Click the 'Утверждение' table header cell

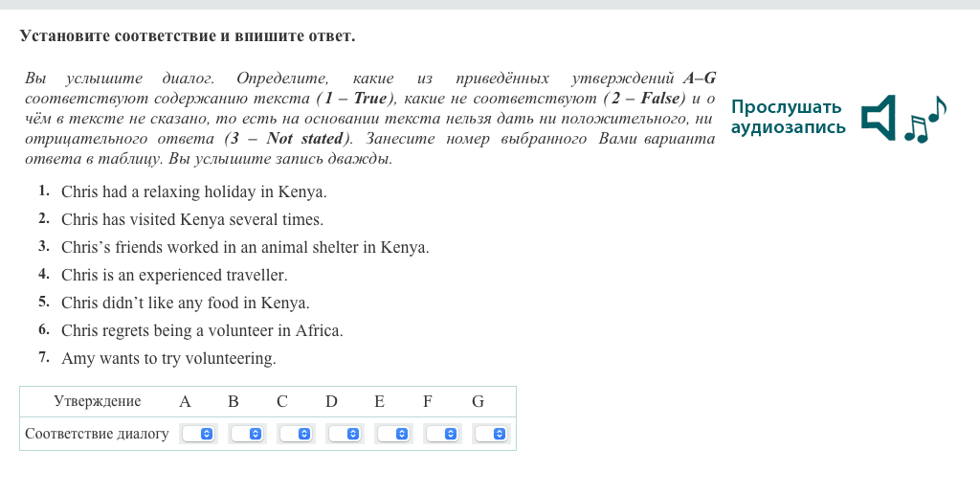click(97, 401)
